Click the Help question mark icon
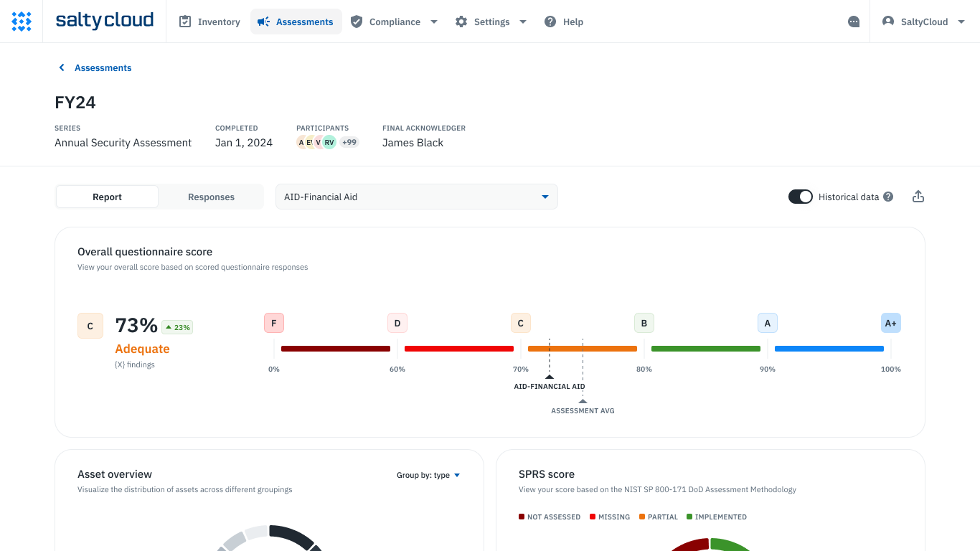Image resolution: width=980 pixels, height=551 pixels. tap(550, 22)
